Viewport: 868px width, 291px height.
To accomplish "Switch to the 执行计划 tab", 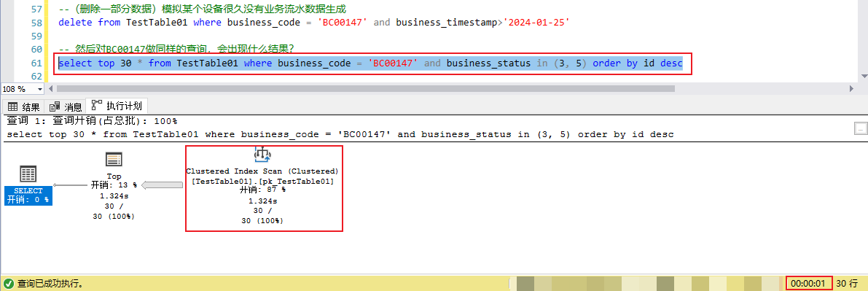I will (117, 105).
